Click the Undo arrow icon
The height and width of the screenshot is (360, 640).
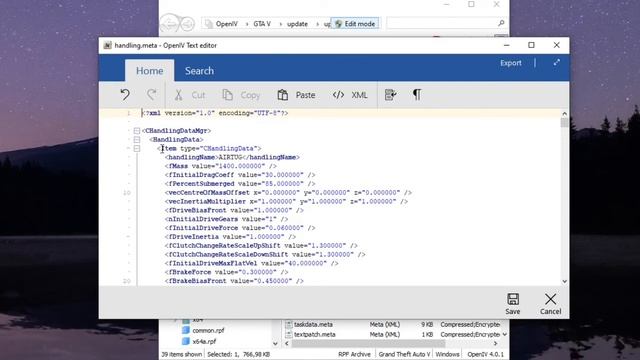pos(125,95)
